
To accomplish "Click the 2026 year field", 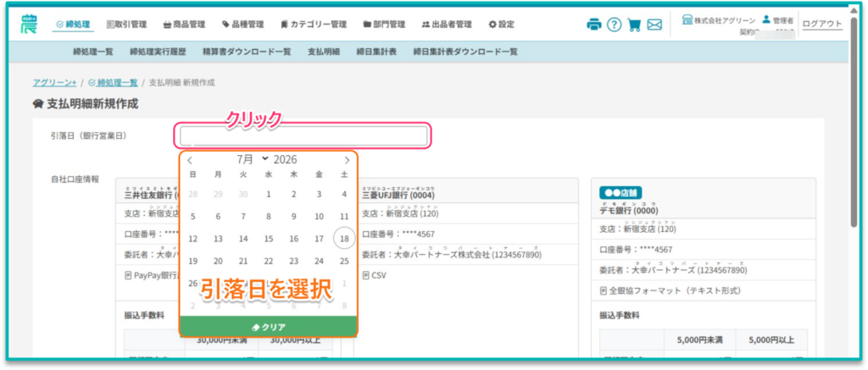I will coord(286,160).
